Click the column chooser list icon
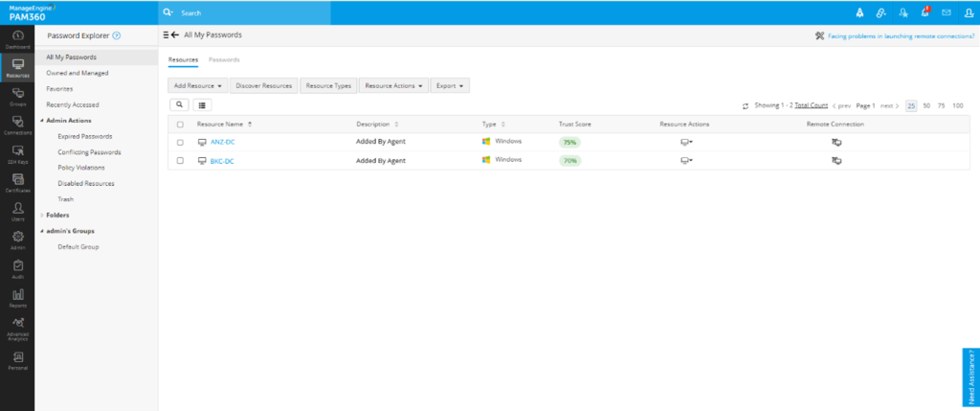This screenshot has height=411, width=980. point(203,104)
